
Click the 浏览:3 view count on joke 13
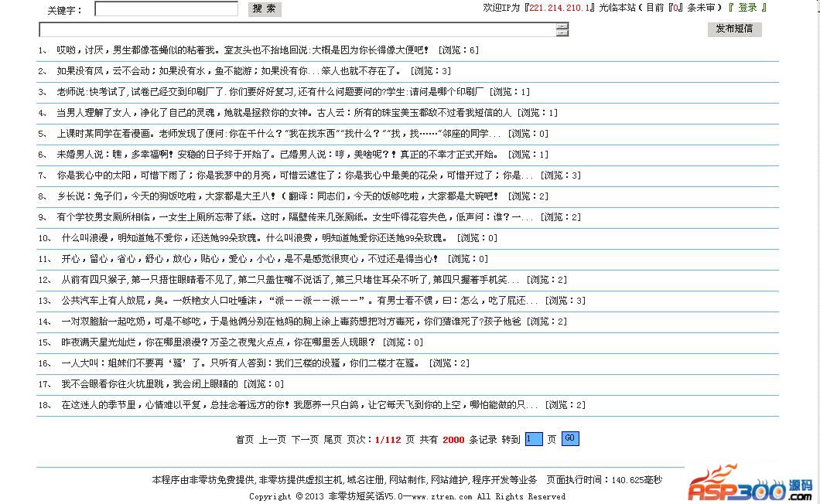[x=565, y=301]
